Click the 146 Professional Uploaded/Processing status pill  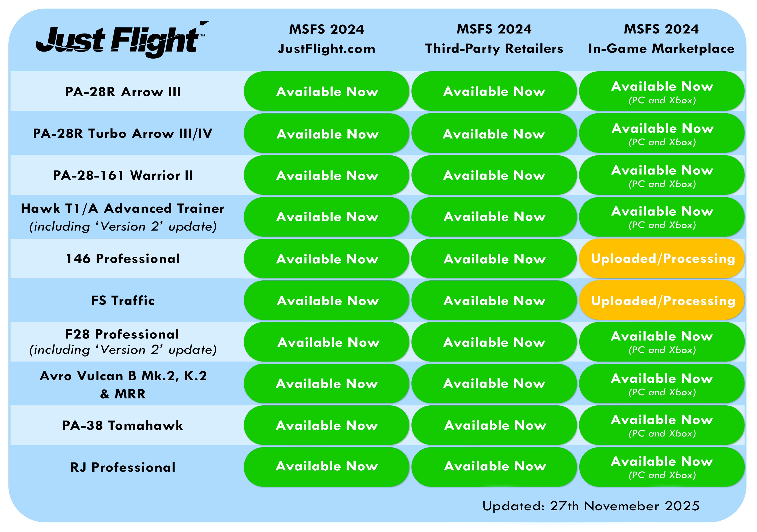coord(662,259)
